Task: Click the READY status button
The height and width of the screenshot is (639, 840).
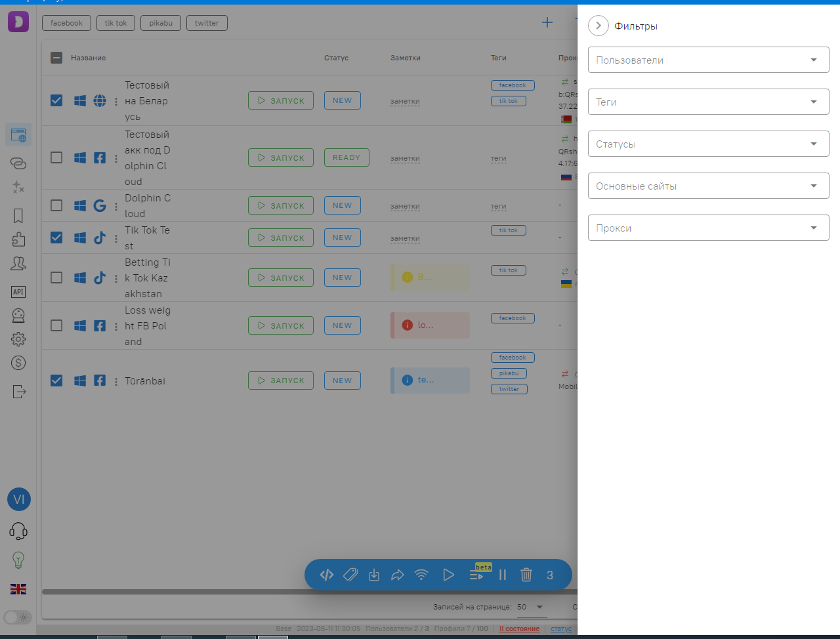Action: pyautogui.click(x=346, y=157)
